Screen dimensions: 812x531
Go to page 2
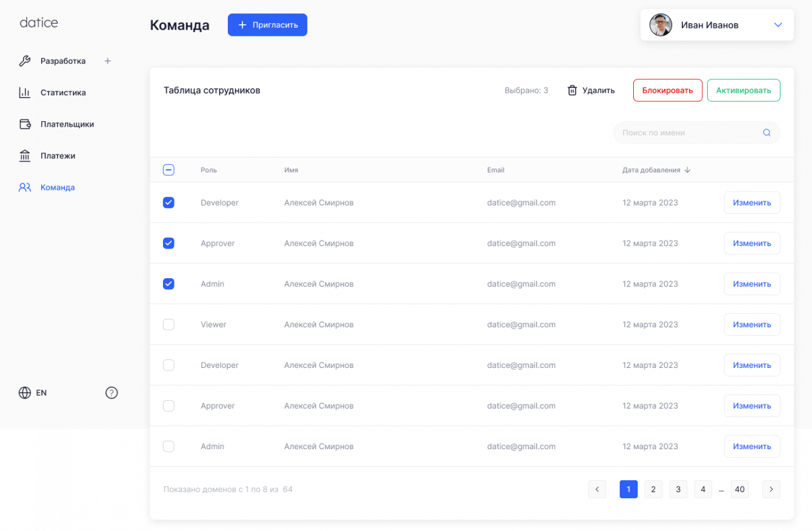pyautogui.click(x=653, y=489)
